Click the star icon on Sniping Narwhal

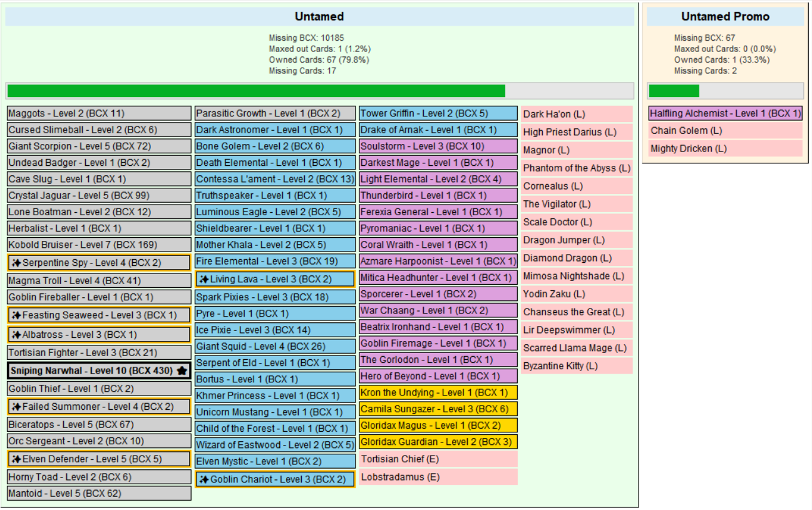pyautogui.click(x=182, y=371)
